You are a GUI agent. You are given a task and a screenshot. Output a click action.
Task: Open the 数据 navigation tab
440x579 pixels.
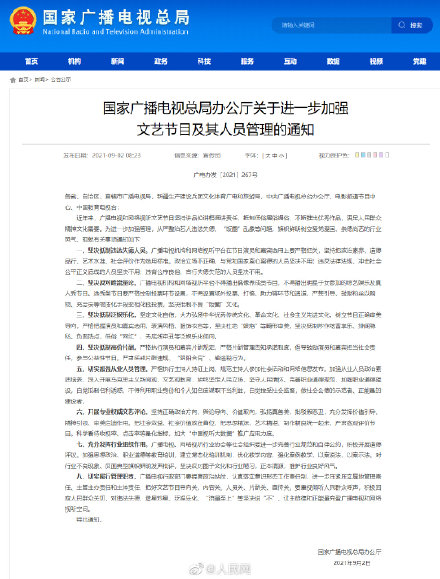tap(333, 61)
